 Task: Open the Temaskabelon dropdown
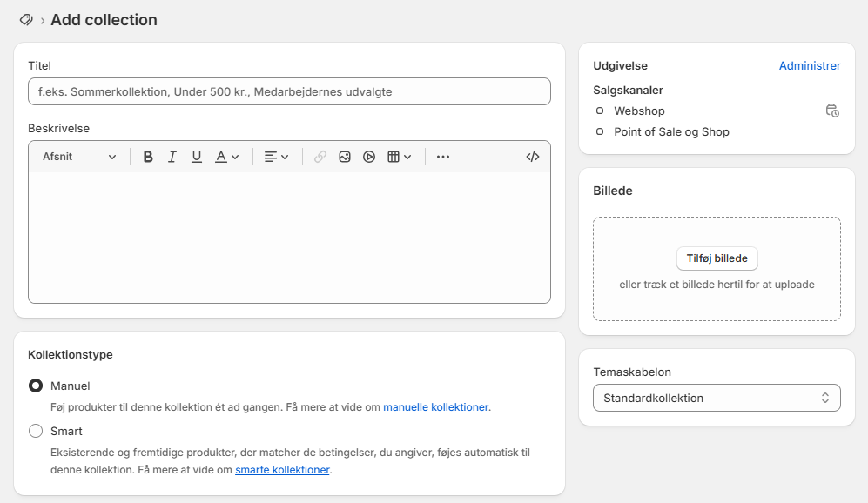coord(717,398)
